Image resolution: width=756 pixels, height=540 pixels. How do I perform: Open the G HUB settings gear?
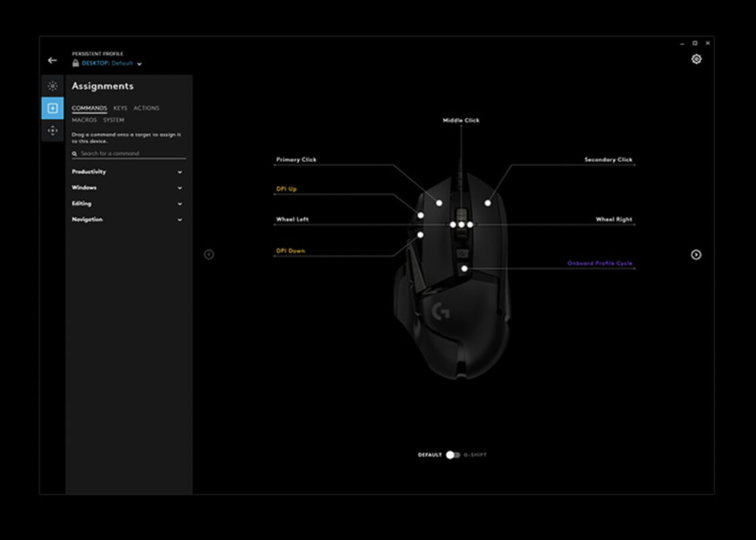coord(697,59)
